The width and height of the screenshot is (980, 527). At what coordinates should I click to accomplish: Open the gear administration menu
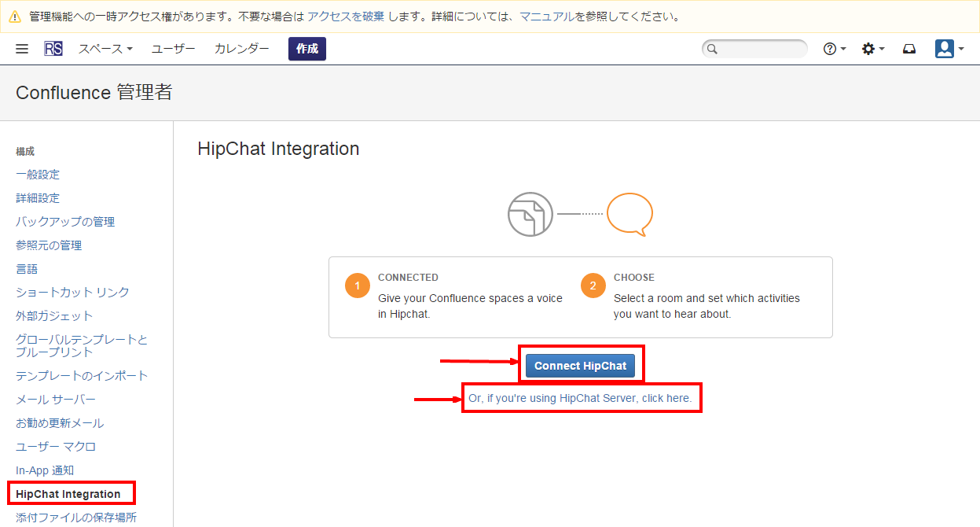(x=873, y=49)
